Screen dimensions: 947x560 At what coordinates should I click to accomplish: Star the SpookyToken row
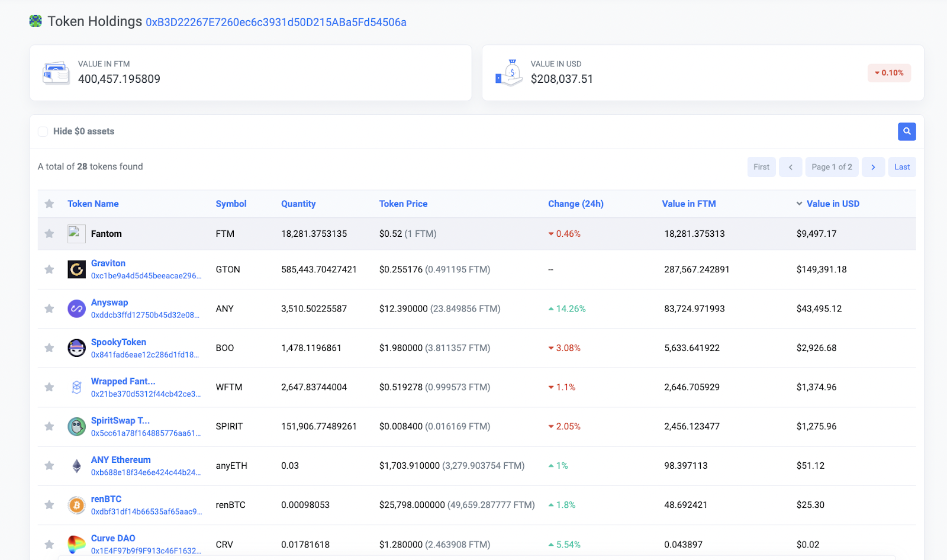click(49, 348)
